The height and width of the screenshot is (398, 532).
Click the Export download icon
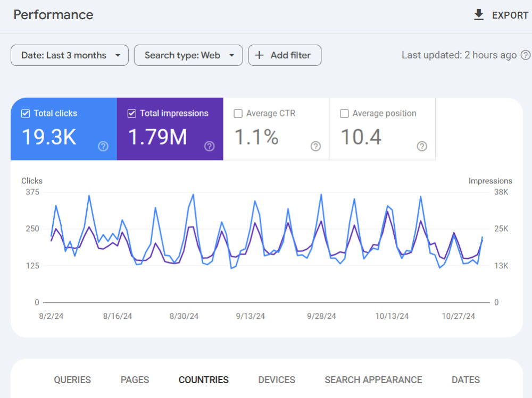tap(479, 15)
